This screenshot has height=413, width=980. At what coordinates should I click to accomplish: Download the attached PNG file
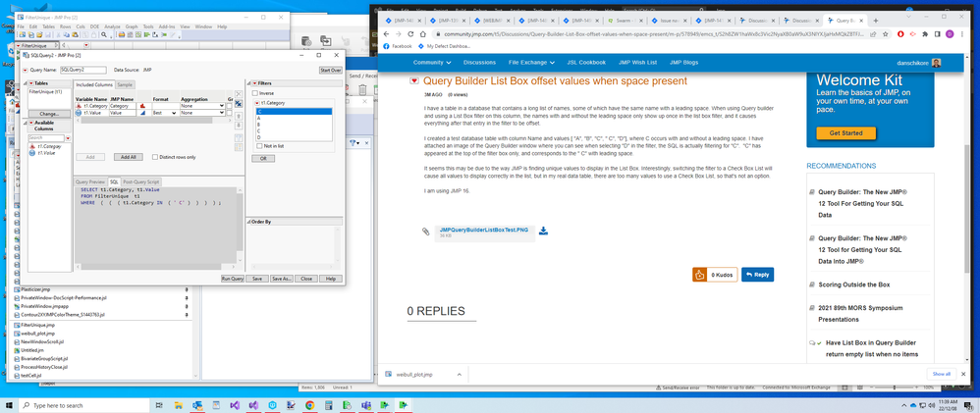(x=544, y=231)
